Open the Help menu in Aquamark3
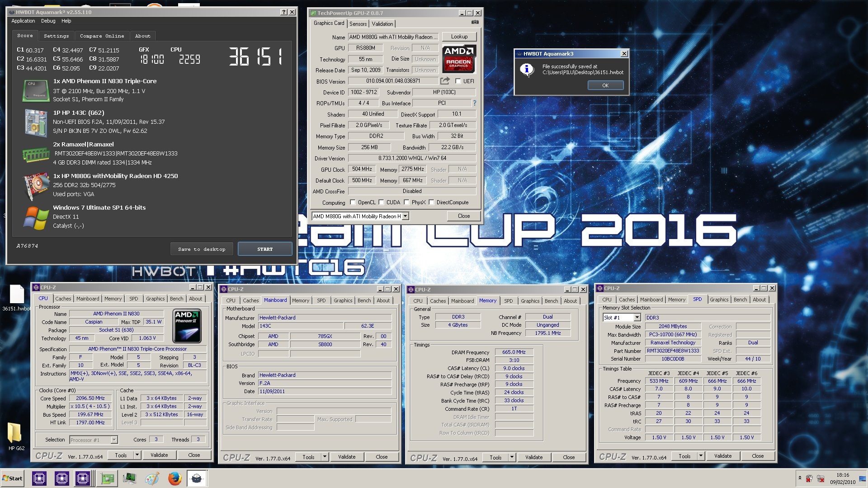Screen dimensions: 868x488 (x=66, y=21)
